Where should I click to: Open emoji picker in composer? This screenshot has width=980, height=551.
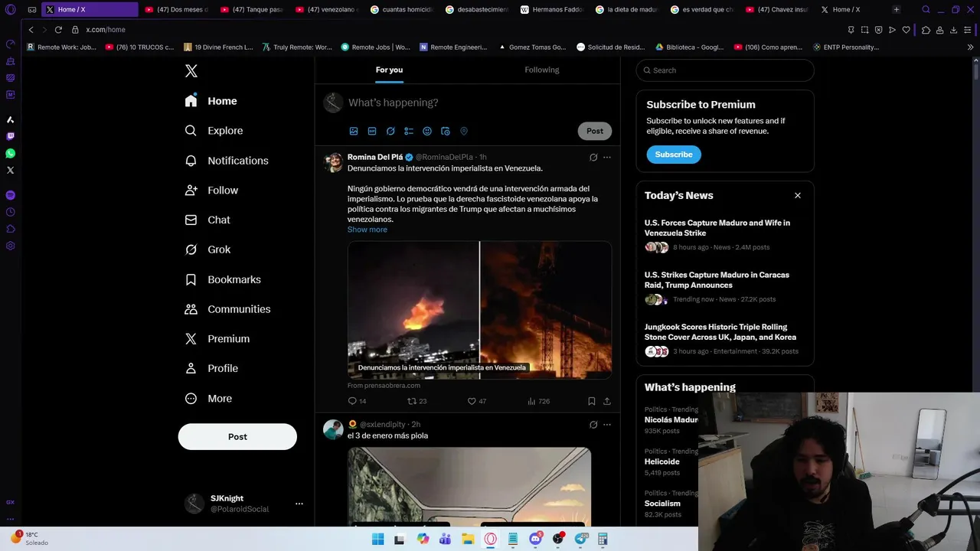pyautogui.click(x=427, y=131)
